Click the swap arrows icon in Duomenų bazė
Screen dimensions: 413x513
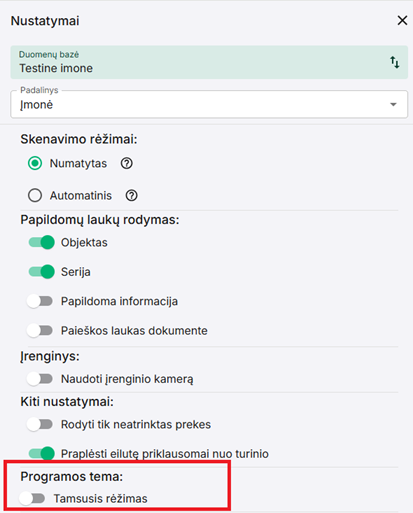[395, 62]
